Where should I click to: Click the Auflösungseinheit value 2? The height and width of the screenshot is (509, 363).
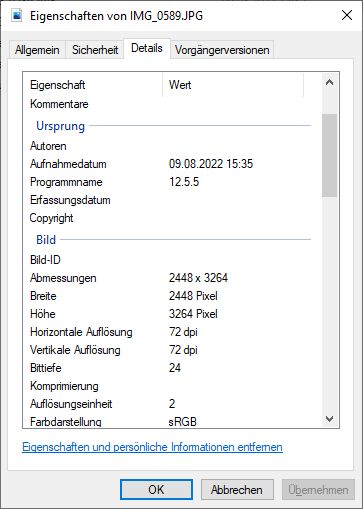coord(172,404)
